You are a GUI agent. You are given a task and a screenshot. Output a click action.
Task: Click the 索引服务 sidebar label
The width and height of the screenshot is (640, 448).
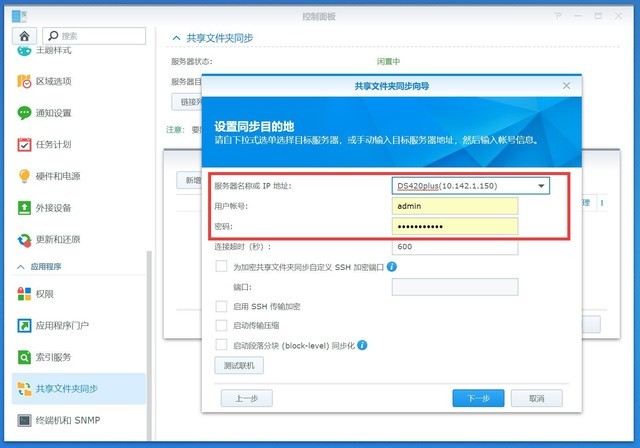coord(53,357)
